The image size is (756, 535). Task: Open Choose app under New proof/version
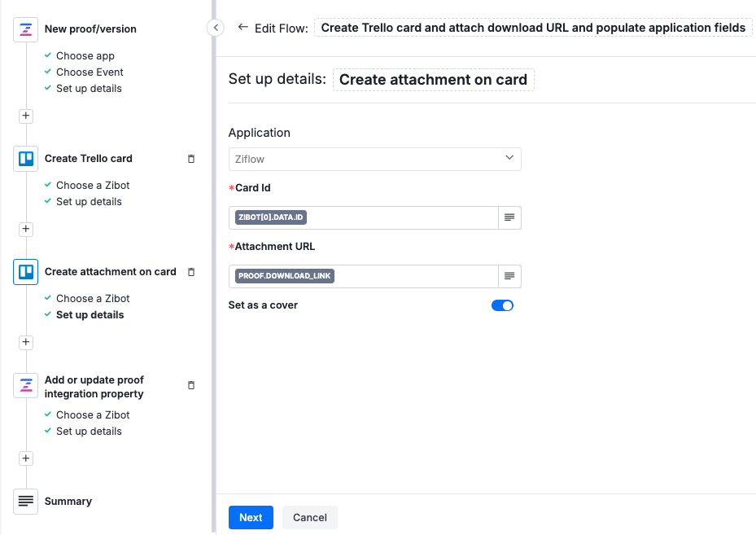coord(85,56)
